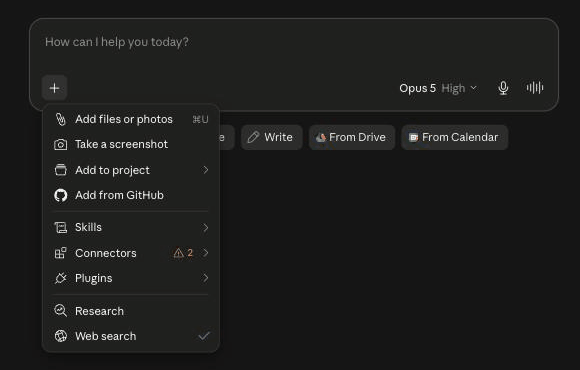Viewport: 580px width, 370px height.
Task: Select Add from GitHub menu entry
Action: [x=131, y=195]
